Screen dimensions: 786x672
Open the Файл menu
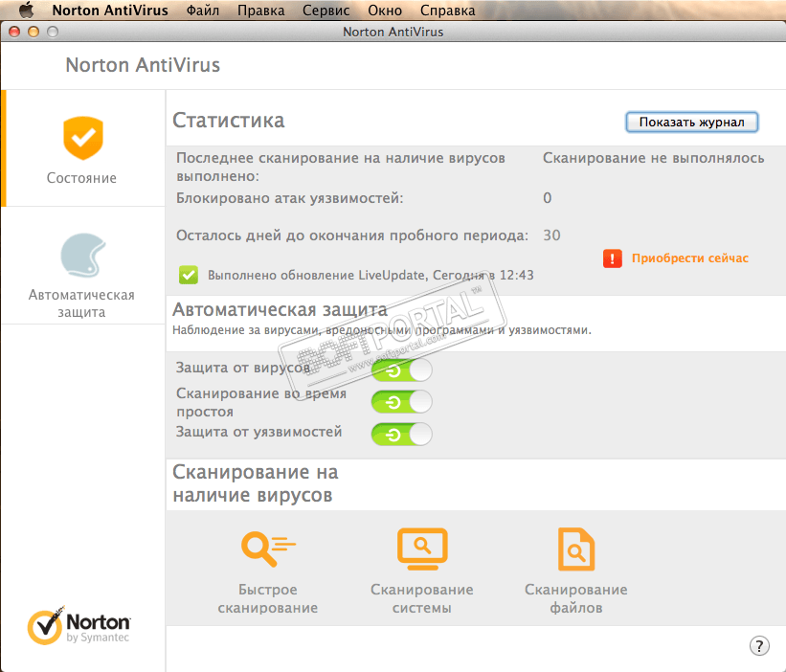click(x=203, y=11)
